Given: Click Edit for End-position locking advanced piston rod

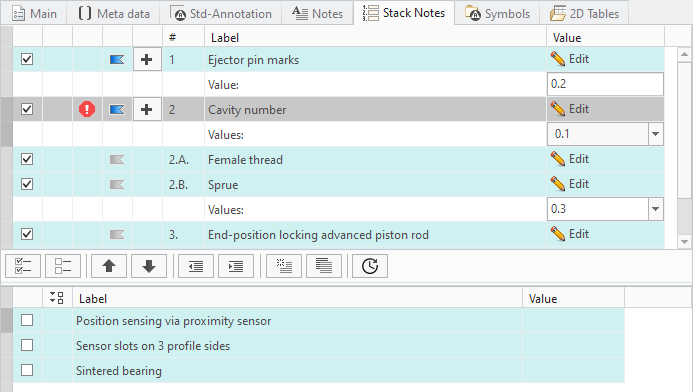Looking at the screenshot, I should pyautogui.click(x=570, y=234).
